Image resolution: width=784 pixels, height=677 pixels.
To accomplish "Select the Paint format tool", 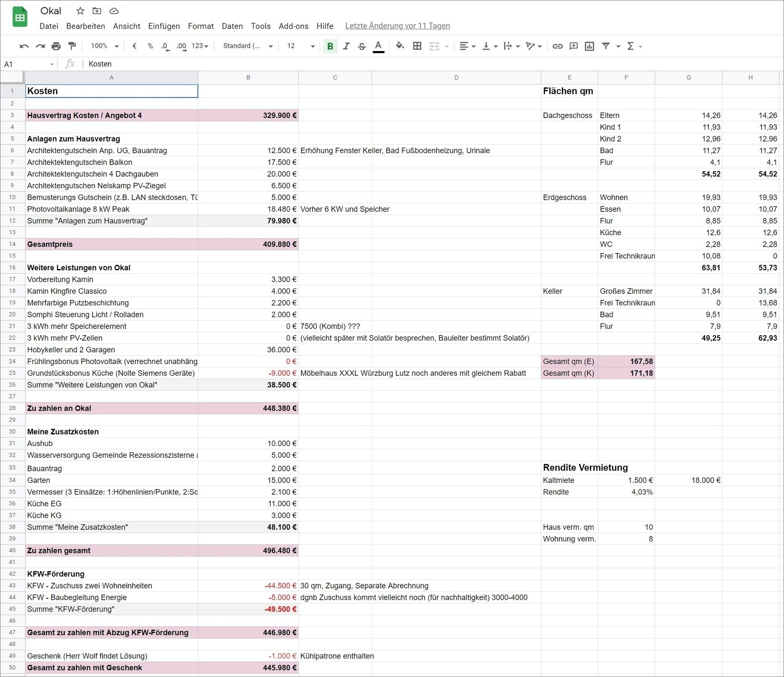I will [72, 46].
